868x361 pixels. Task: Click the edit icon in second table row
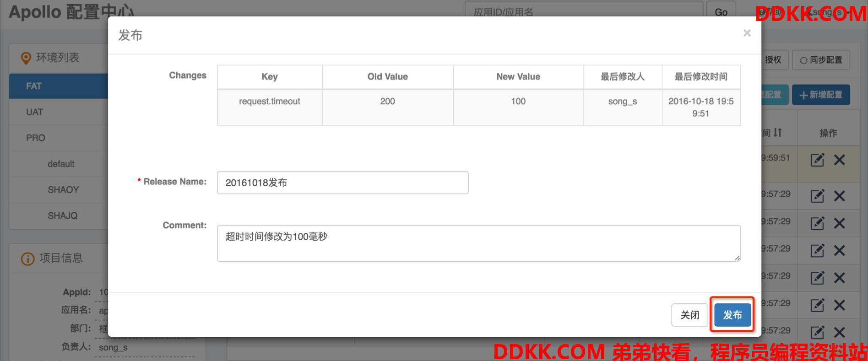(x=817, y=196)
